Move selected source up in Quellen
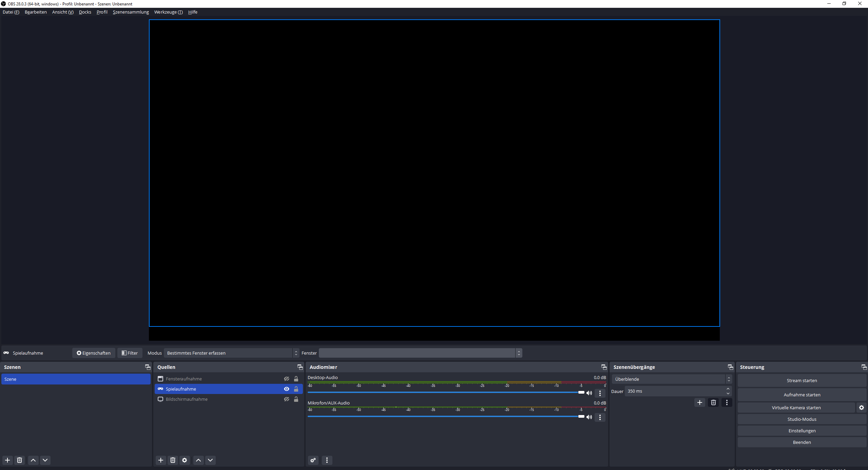 198,460
